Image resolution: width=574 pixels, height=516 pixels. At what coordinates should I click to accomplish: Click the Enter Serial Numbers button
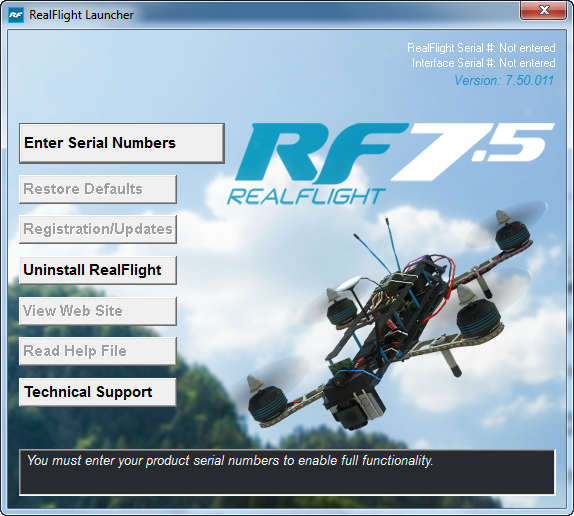point(122,143)
